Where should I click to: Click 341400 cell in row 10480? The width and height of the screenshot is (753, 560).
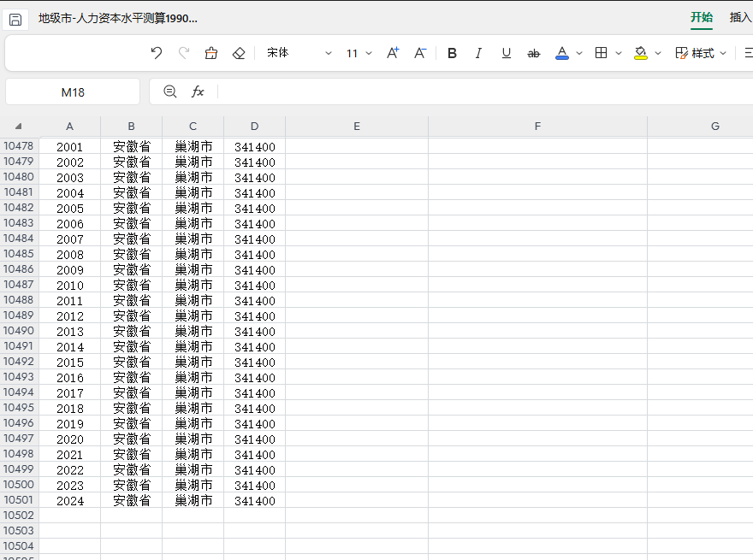pyautogui.click(x=254, y=178)
